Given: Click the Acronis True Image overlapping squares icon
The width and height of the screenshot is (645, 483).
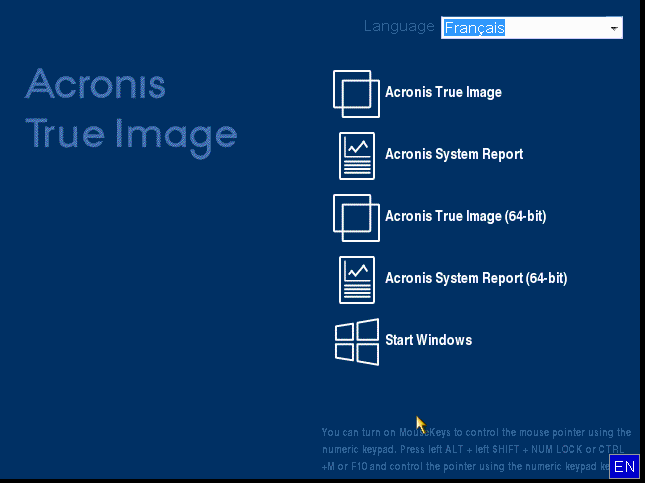Looking at the screenshot, I should tap(356, 94).
